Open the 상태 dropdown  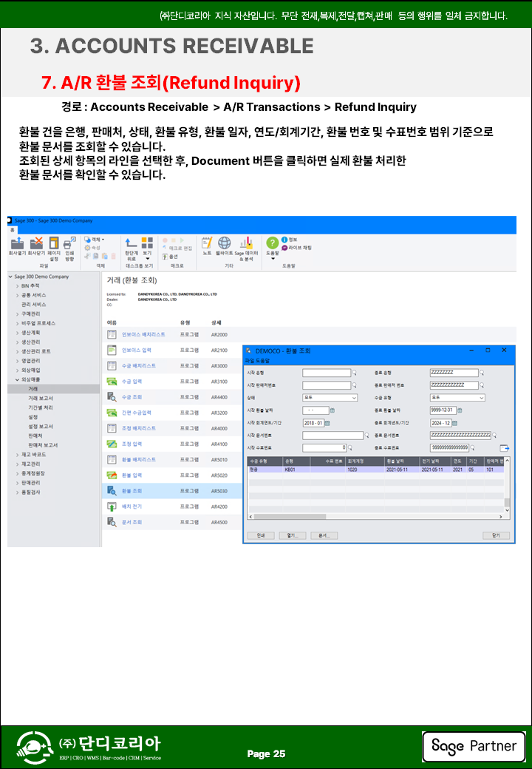pyautogui.click(x=330, y=398)
